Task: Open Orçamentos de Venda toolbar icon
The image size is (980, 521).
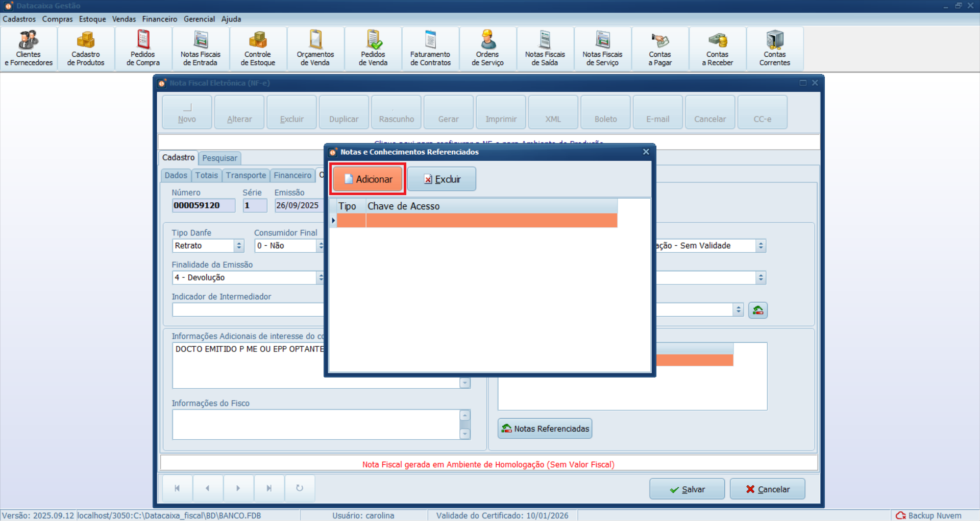Action: point(315,49)
